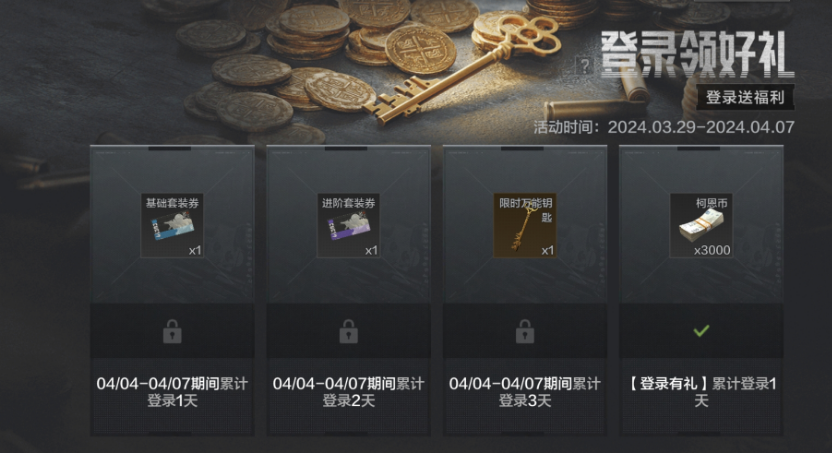Click the x3000 quantity label
This screenshot has height=453, width=832.
pyautogui.click(x=712, y=250)
